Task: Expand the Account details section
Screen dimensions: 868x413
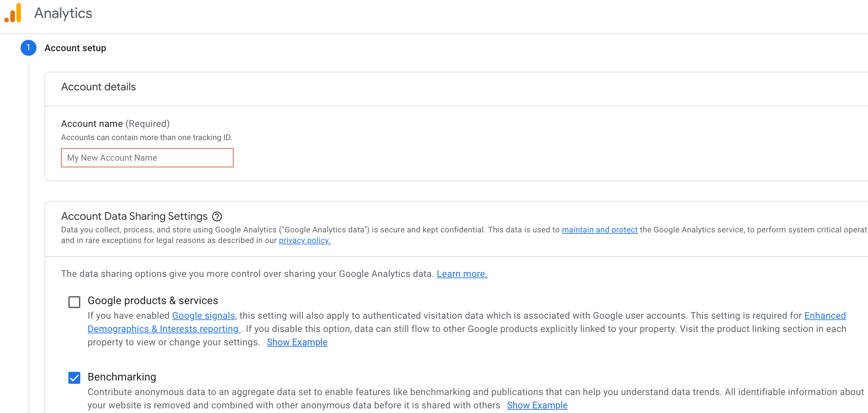Action: [x=99, y=86]
